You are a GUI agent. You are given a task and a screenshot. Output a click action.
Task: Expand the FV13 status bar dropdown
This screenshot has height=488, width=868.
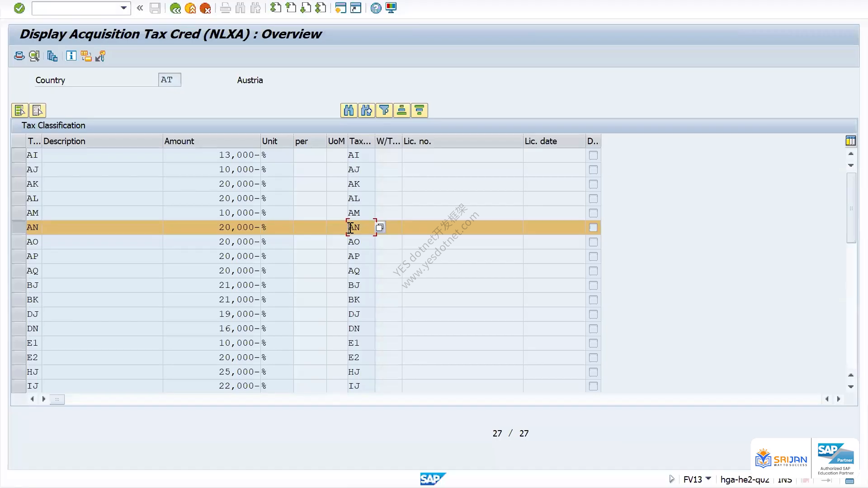[x=708, y=479]
